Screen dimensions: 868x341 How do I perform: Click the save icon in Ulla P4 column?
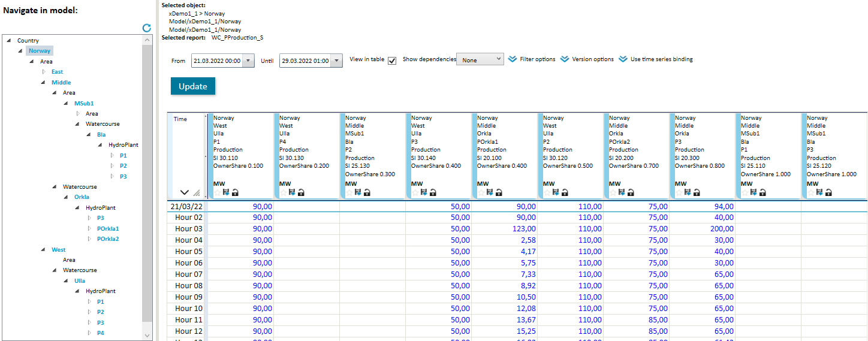(291, 192)
